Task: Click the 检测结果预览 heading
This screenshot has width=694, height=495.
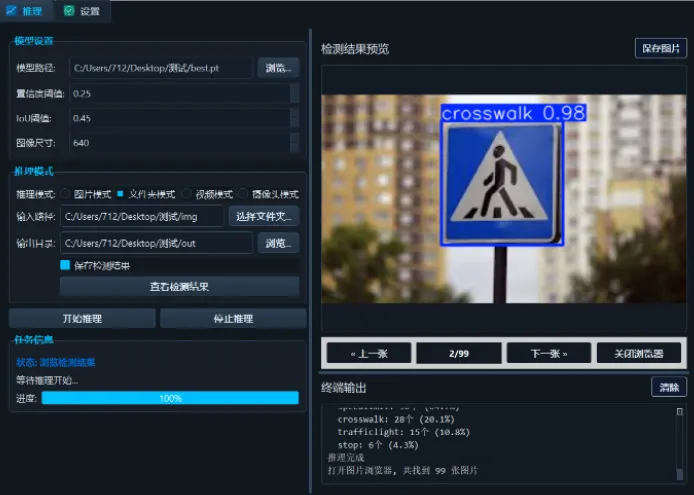Action: [x=355, y=49]
